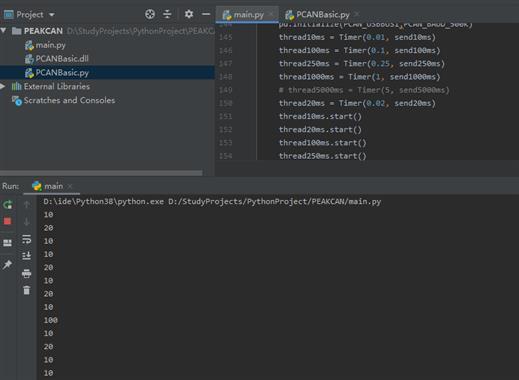Collapse all project tree nodes icon

pyautogui.click(x=167, y=14)
